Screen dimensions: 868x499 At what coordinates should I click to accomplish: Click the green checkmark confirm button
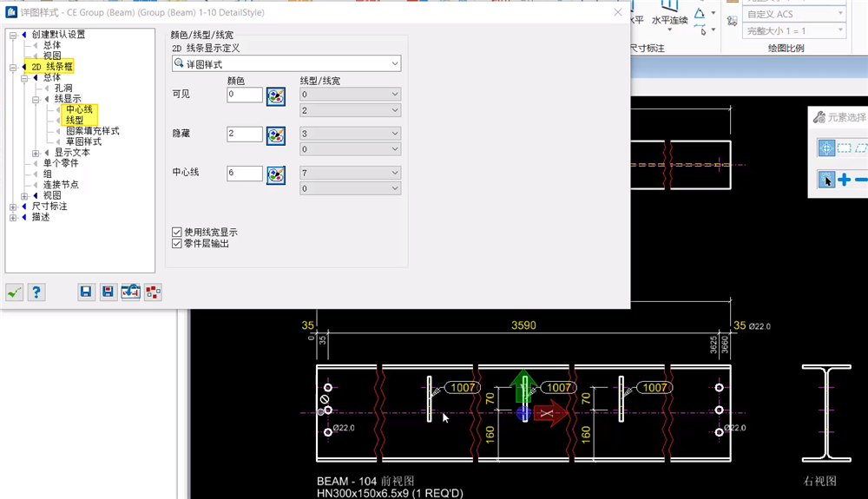[14, 292]
